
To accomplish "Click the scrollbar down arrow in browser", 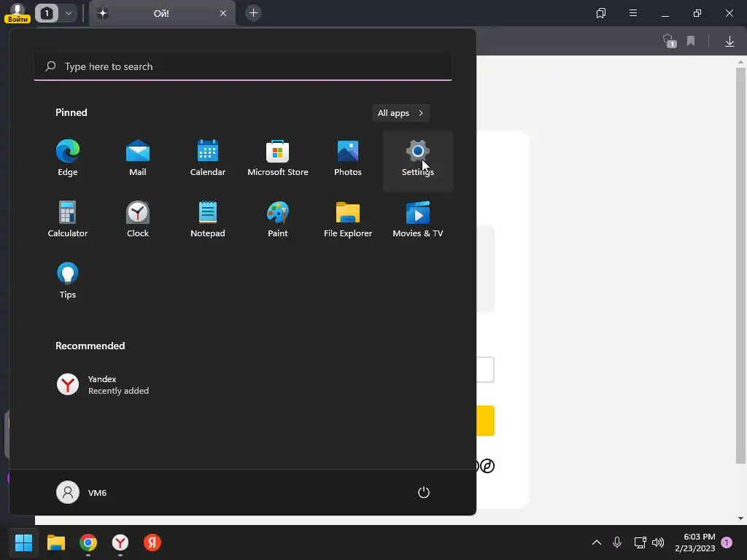I will (x=740, y=518).
